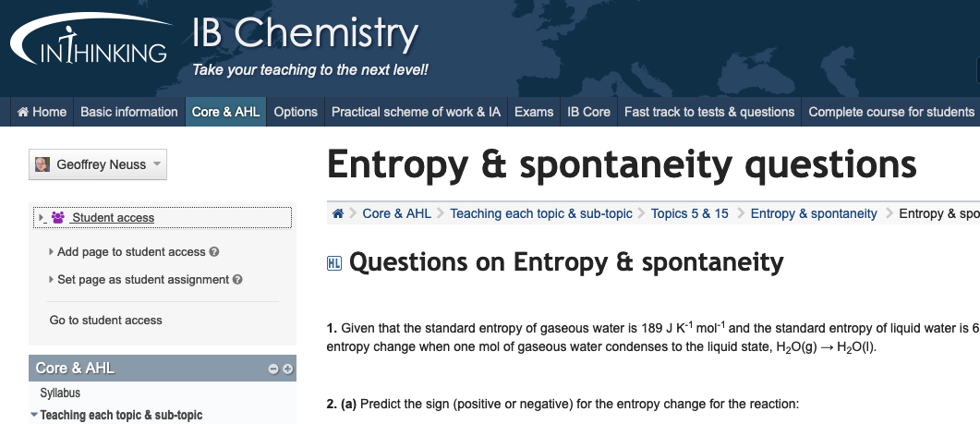The width and height of the screenshot is (980, 424).
Task: Select the Exams navigation tab
Action: [x=534, y=112]
